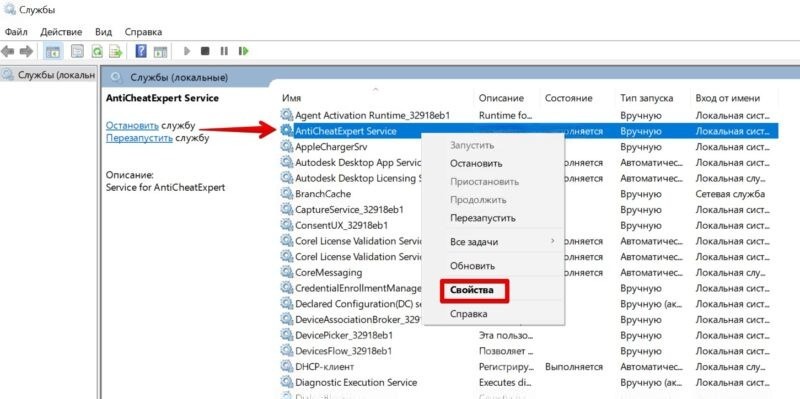
Task: Toggle the console tree pane toolbar icon
Action: [x=53, y=51]
